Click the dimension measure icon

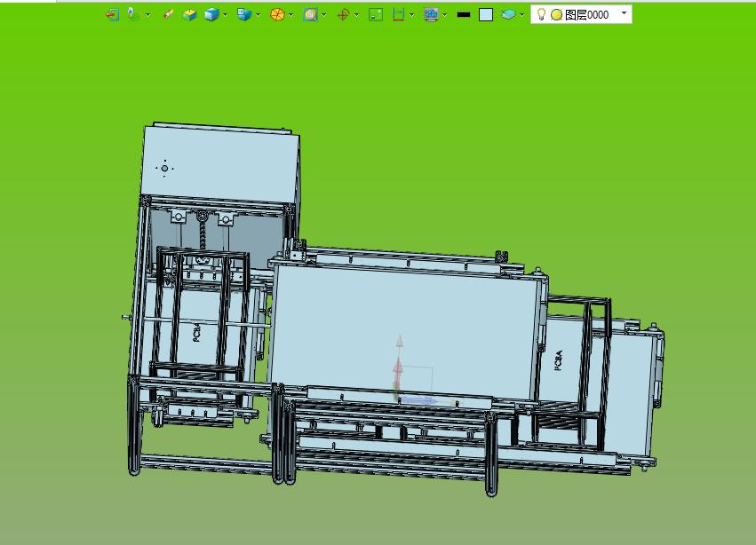(x=398, y=15)
